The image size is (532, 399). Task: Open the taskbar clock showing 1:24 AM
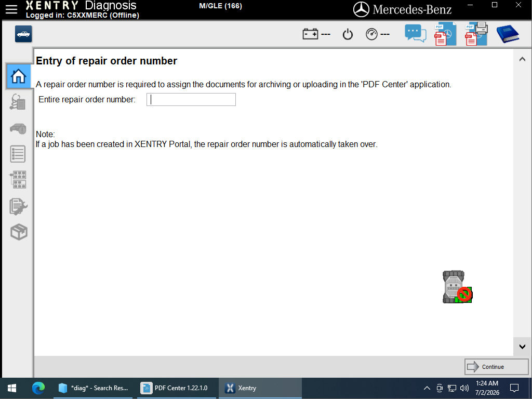487,388
